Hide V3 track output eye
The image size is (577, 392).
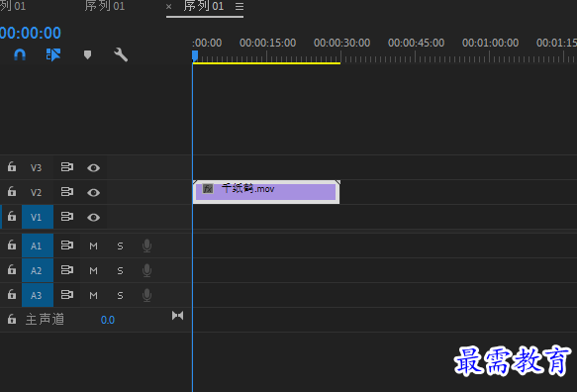click(x=93, y=168)
